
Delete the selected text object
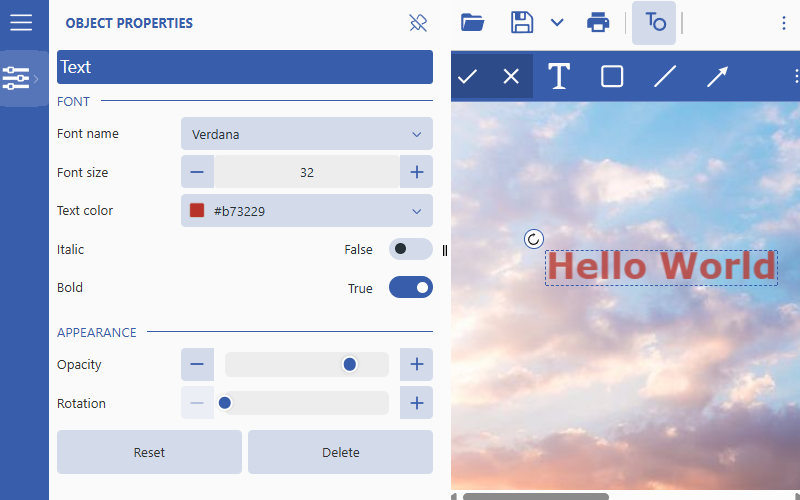point(340,452)
